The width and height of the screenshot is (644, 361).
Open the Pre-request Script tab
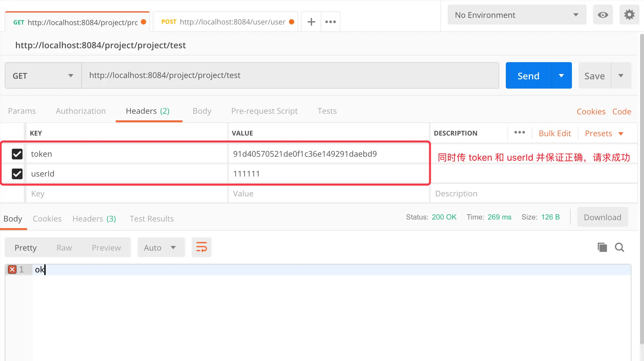coord(264,111)
